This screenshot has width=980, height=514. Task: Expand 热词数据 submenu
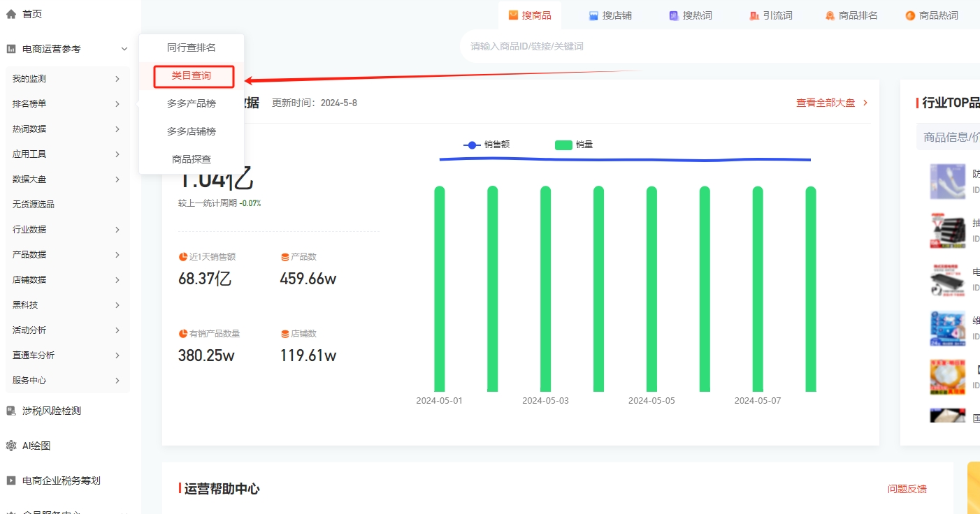(x=117, y=129)
